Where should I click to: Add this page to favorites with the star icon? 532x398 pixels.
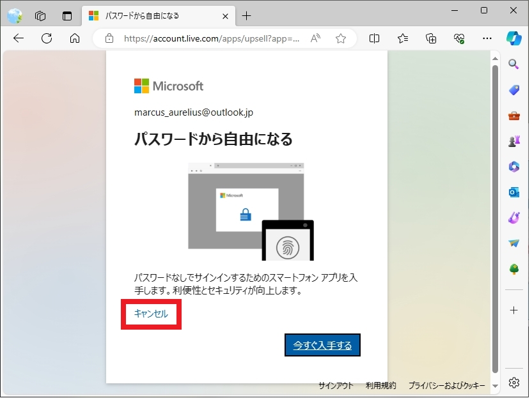(341, 38)
